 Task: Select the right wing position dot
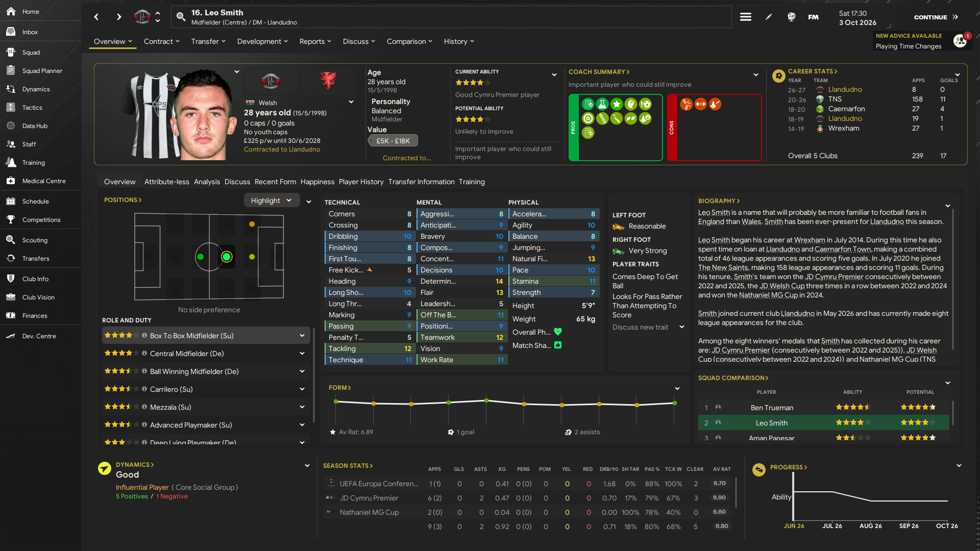[252, 224]
